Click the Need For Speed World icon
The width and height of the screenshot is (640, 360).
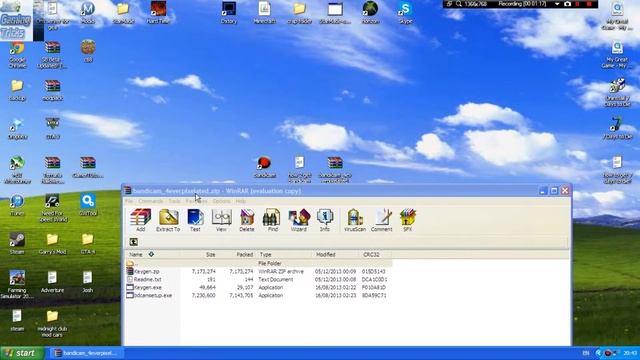(x=53, y=208)
